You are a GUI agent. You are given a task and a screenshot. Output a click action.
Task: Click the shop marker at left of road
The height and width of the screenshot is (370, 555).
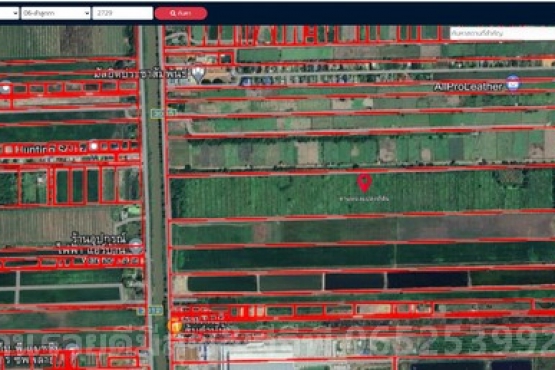[x=136, y=246]
